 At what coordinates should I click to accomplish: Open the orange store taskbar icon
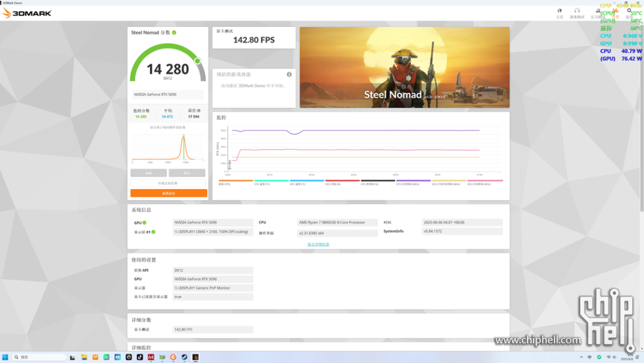point(95,357)
